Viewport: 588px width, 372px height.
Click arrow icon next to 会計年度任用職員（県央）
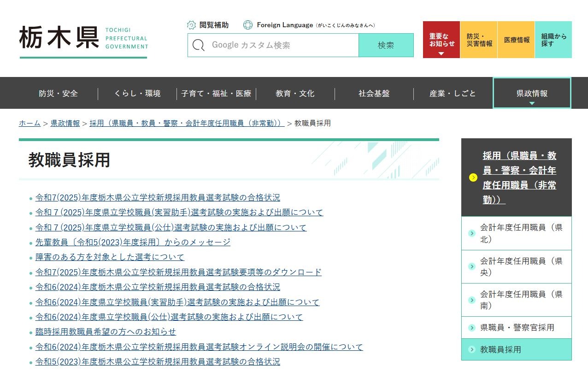coord(471,266)
